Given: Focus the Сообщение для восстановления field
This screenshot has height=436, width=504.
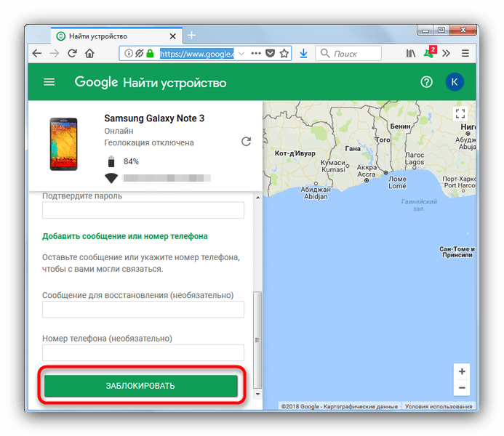Looking at the screenshot, I should tap(143, 310).
